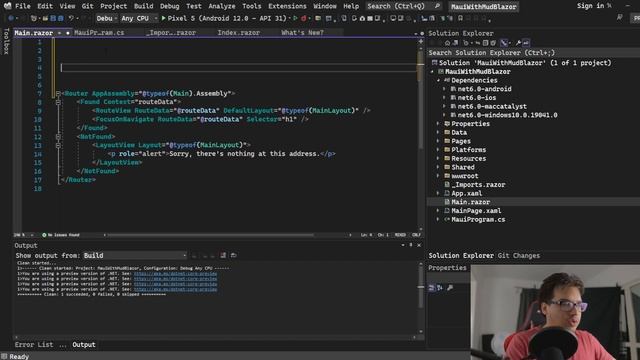Click the Alphabetical sort icon in Properties panel
The height and width of the screenshot is (360, 640).
pos(440,288)
